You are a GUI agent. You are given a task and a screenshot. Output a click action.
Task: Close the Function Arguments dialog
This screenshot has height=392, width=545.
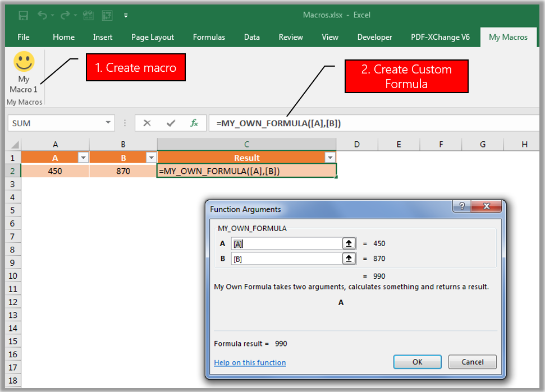click(x=487, y=206)
